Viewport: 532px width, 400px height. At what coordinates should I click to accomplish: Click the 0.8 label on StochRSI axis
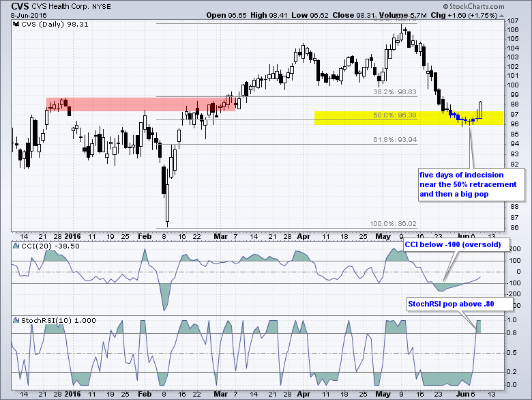pyautogui.click(x=512, y=333)
